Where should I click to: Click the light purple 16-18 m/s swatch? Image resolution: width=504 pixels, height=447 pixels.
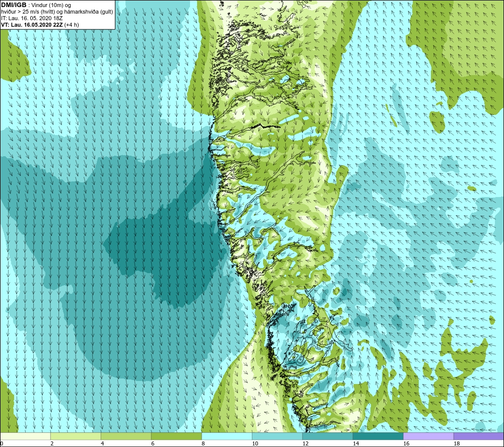pyautogui.click(x=428, y=436)
